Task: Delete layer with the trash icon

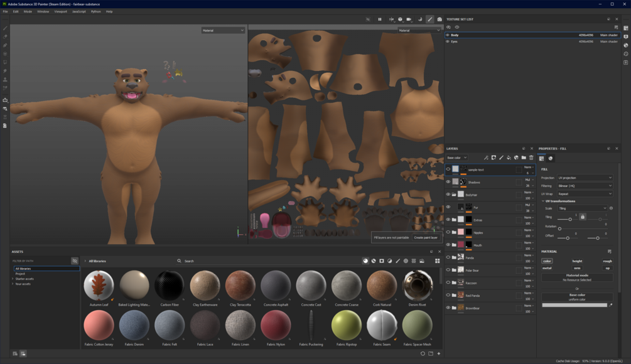Action: [x=531, y=158]
